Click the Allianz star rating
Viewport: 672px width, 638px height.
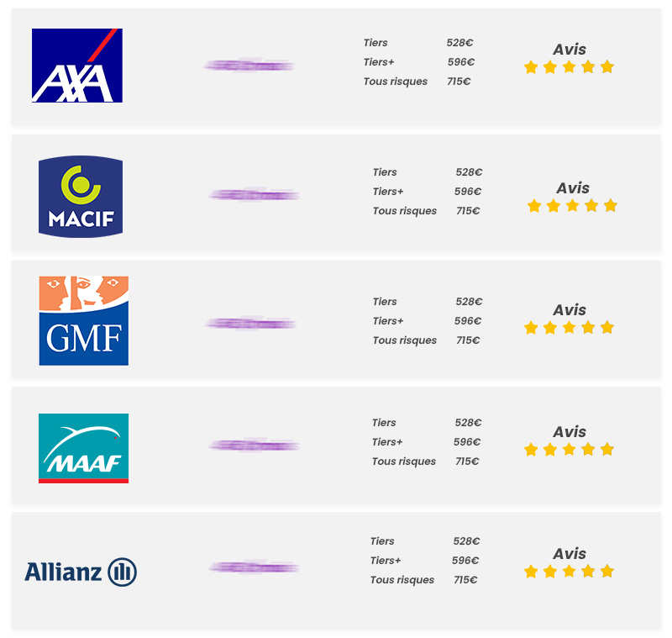[569, 572]
